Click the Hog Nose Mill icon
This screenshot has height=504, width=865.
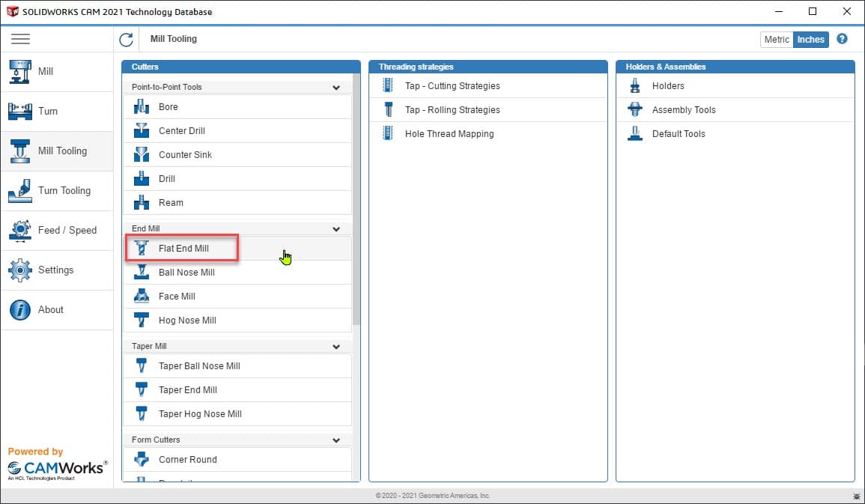tap(142, 321)
